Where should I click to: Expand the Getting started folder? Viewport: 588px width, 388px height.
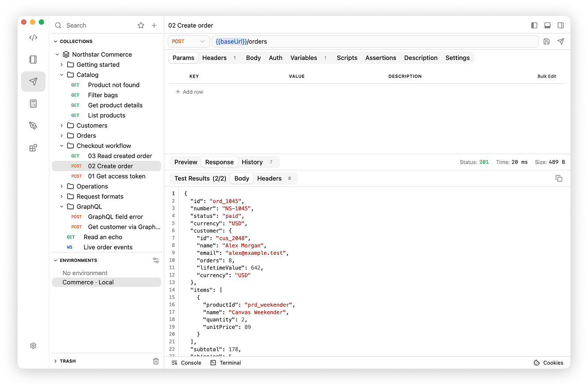point(62,65)
